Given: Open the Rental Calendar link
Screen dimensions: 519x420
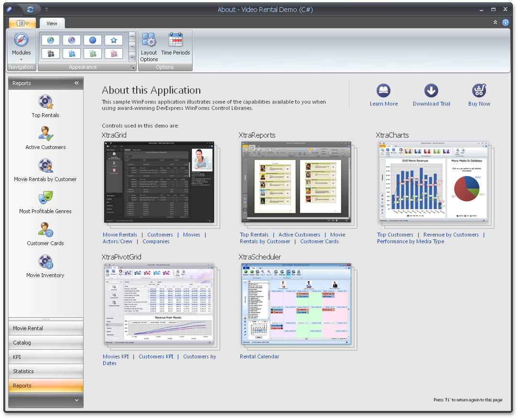Looking at the screenshot, I should (259, 356).
